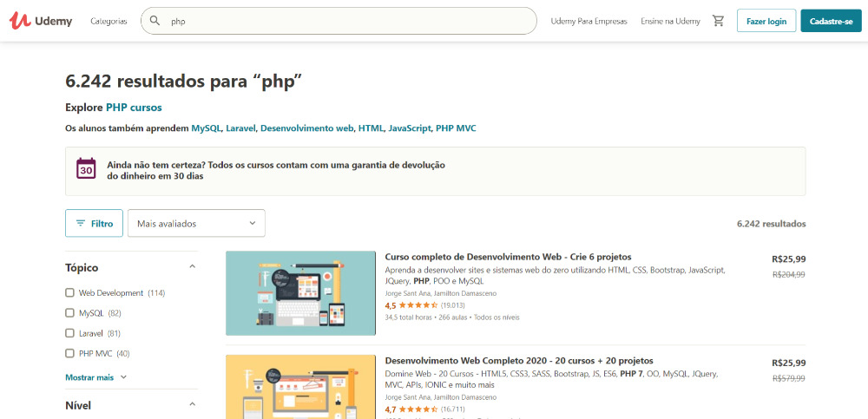Click in the php search field
Viewport: 868px width, 419px height.
(x=339, y=21)
